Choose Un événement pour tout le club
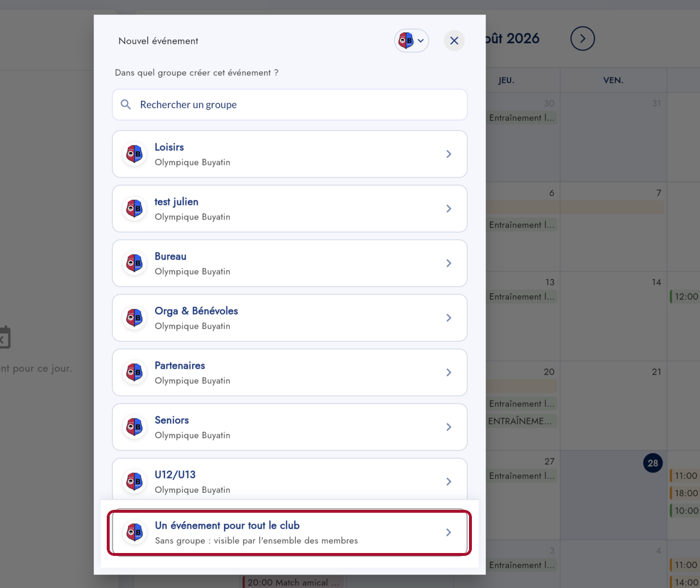The image size is (700, 588). (x=290, y=533)
